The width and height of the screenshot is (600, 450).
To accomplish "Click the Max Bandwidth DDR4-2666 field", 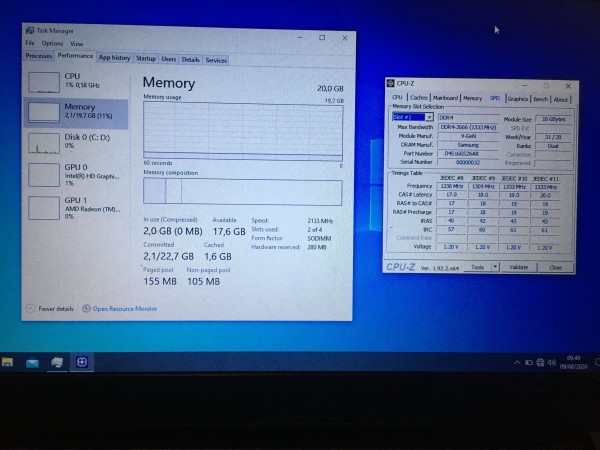I will tap(468, 127).
